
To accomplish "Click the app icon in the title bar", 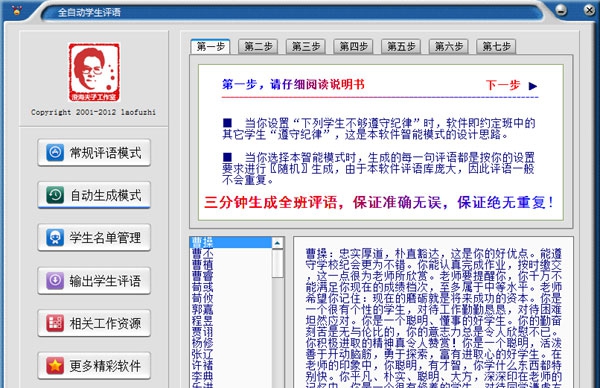I will [16, 10].
